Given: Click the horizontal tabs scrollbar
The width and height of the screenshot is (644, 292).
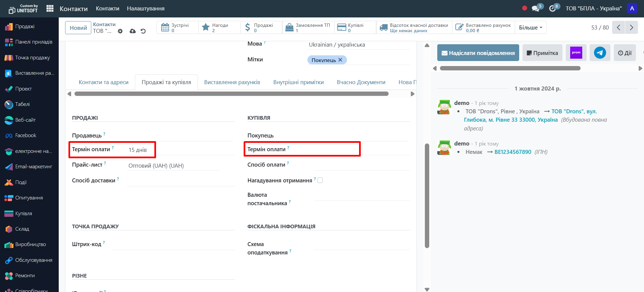Looking at the screenshot, I should [231, 94].
